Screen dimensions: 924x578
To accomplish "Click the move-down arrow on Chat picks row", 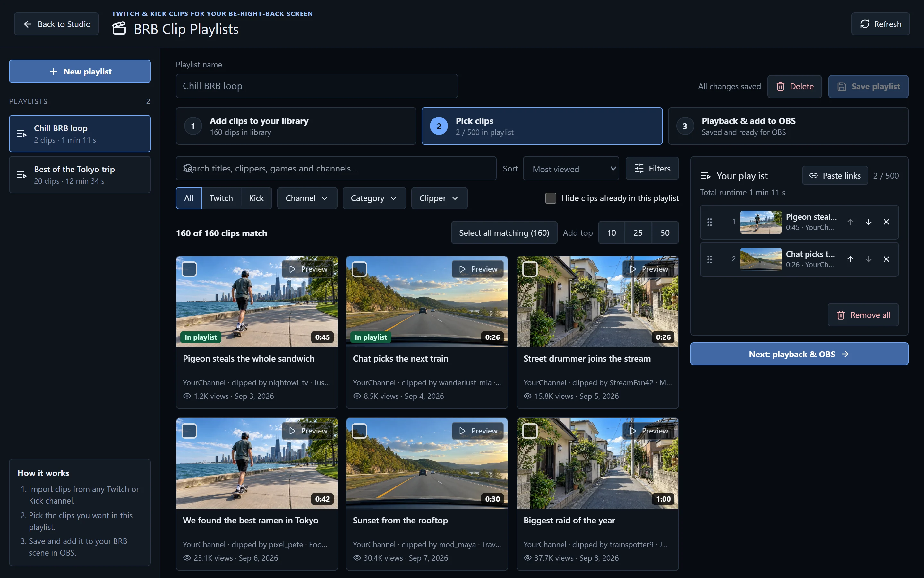I will (868, 259).
